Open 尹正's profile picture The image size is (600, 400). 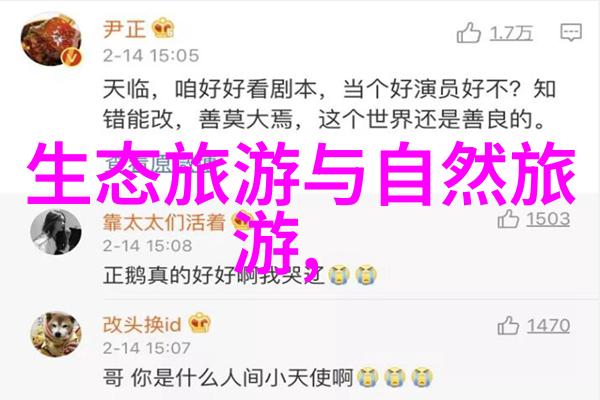51,40
